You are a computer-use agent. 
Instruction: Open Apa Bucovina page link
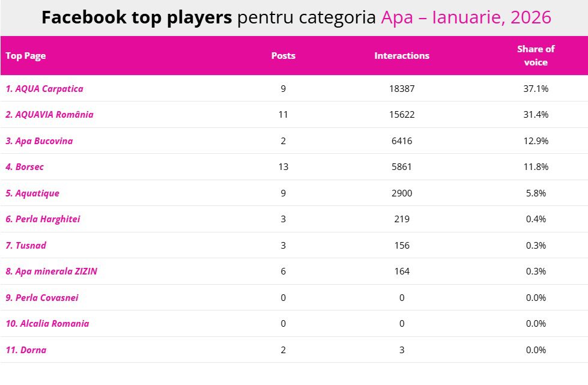coord(39,141)
